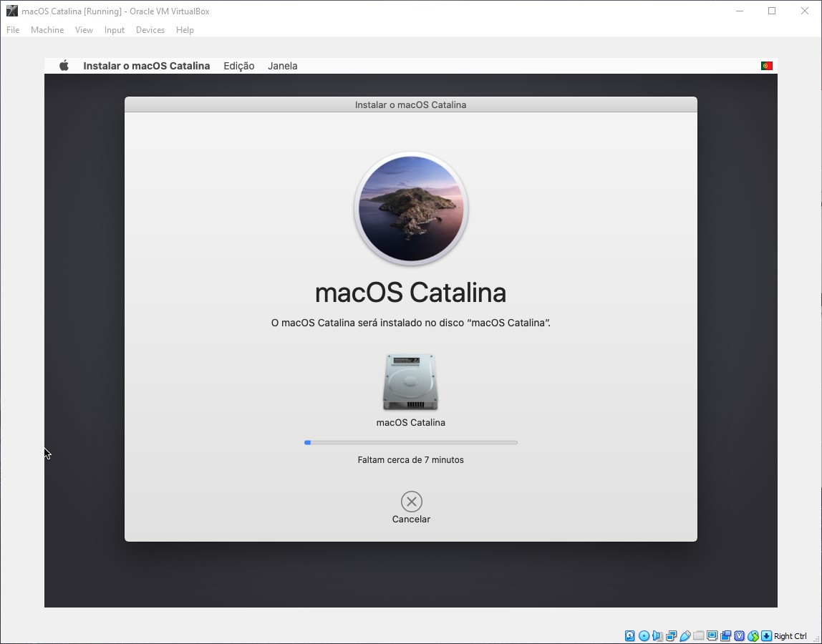Open the hard disk activity indicator
Viewport: 822px width, 644px height.
629,636
